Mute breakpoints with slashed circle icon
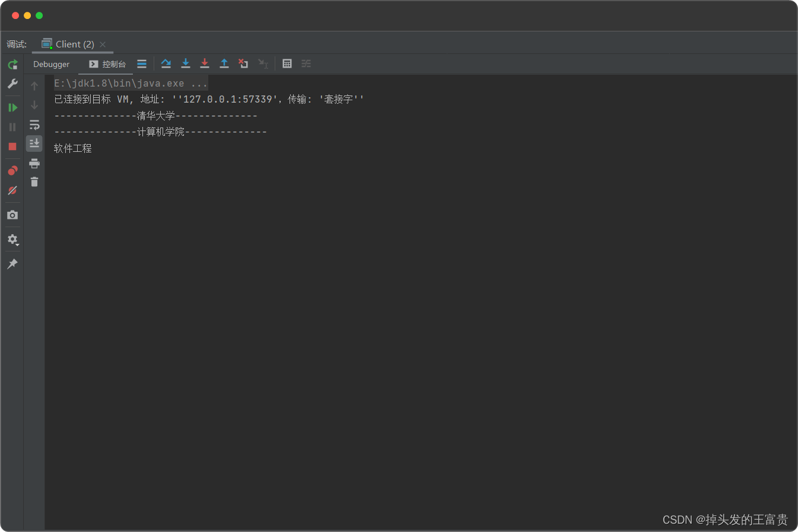 [x=12, y=190]
